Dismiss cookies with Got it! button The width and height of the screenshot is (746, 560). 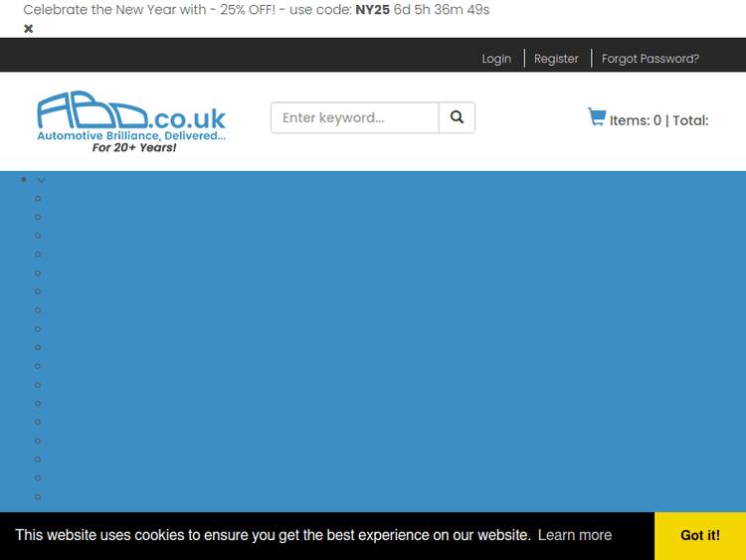(x=699, y=535)
